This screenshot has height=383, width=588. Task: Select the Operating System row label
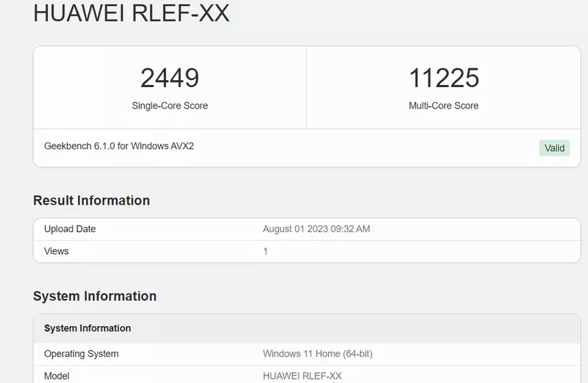(x=81, y=354)
